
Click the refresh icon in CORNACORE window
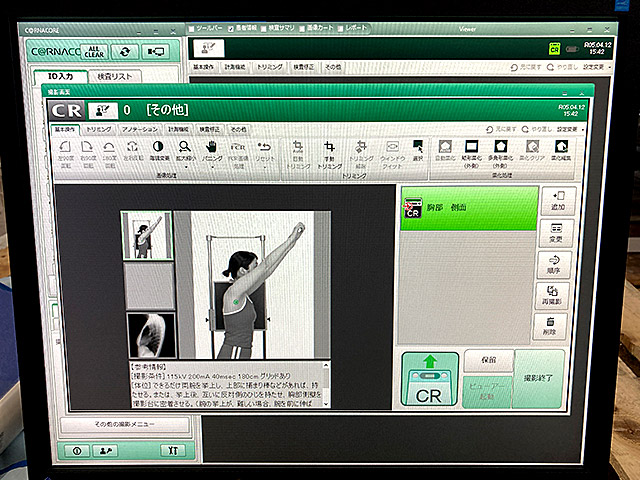125,52
